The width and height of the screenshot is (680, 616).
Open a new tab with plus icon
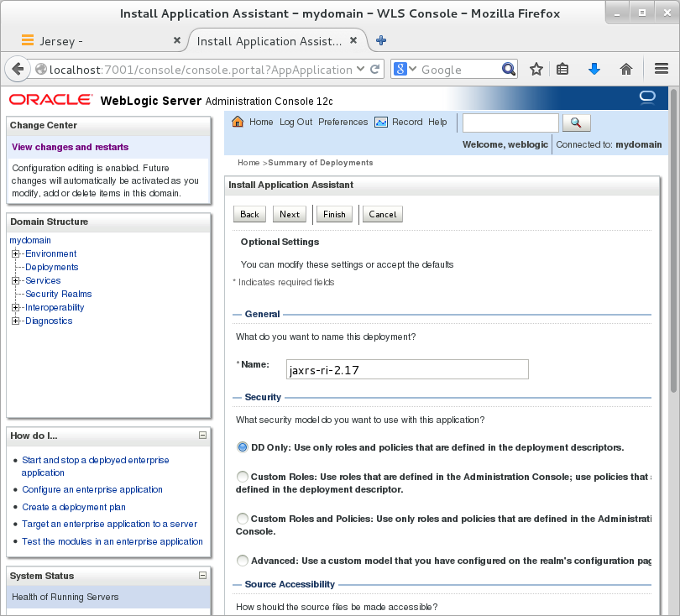[381, 40]
